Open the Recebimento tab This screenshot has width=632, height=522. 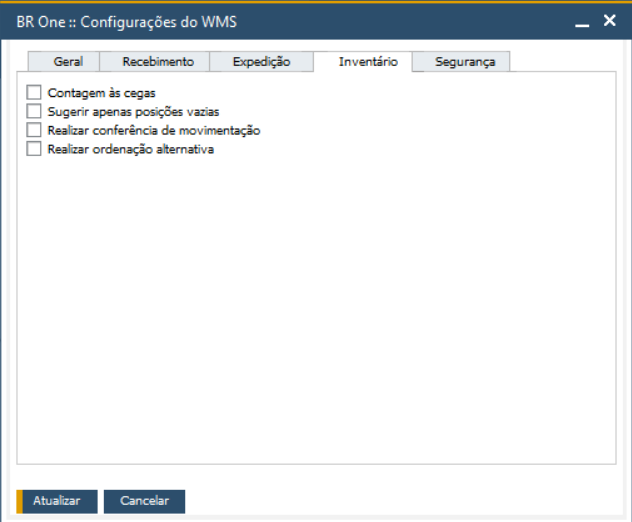158,62
